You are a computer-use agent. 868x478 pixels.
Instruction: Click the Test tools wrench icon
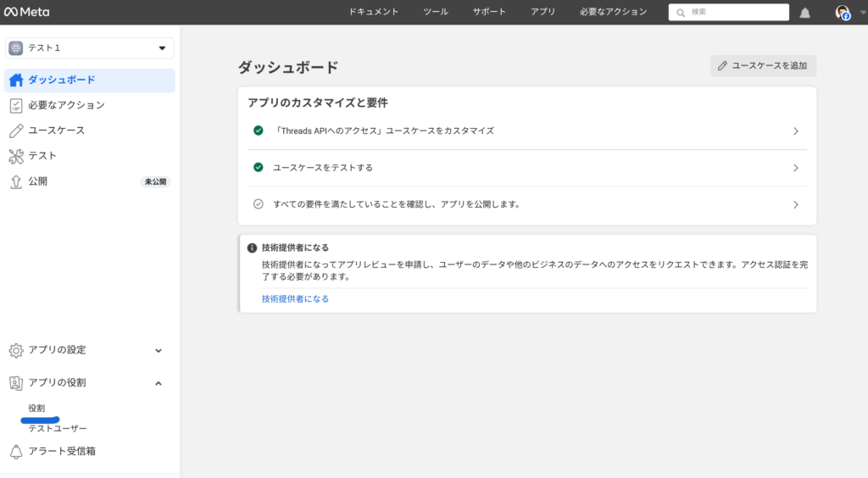tap(15, 156)
